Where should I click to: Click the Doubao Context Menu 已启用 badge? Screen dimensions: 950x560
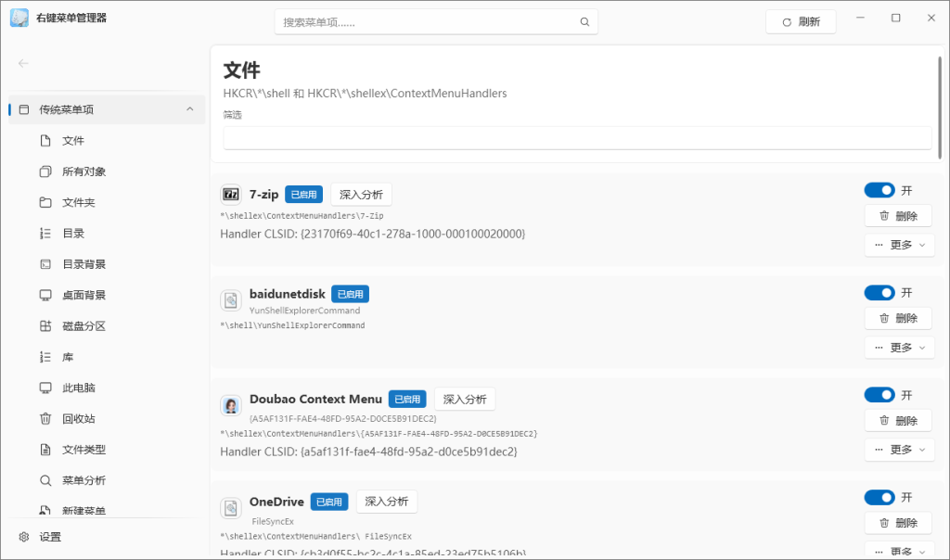click(x=407, y=400)
